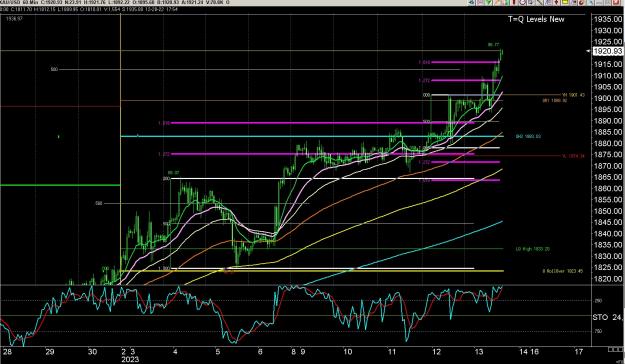
Task: Click the 1890.00 price axis label
Action: click(x=608, y=120)
